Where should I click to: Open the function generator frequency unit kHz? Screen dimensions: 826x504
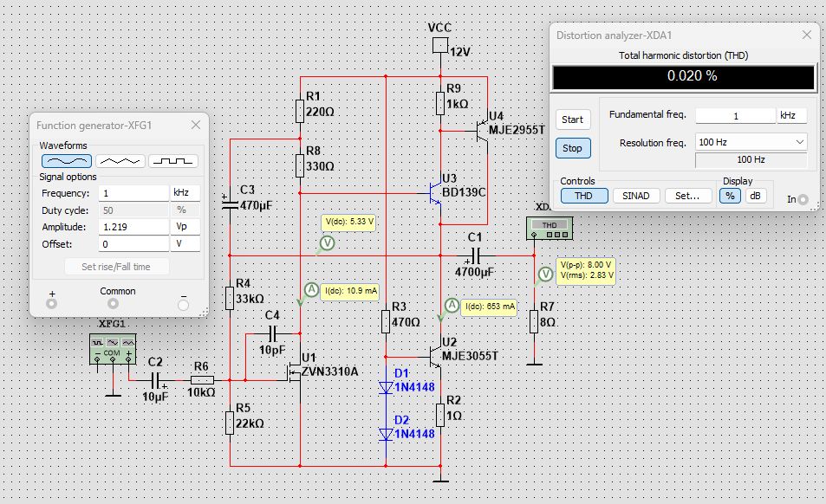[x=185, y=193]
